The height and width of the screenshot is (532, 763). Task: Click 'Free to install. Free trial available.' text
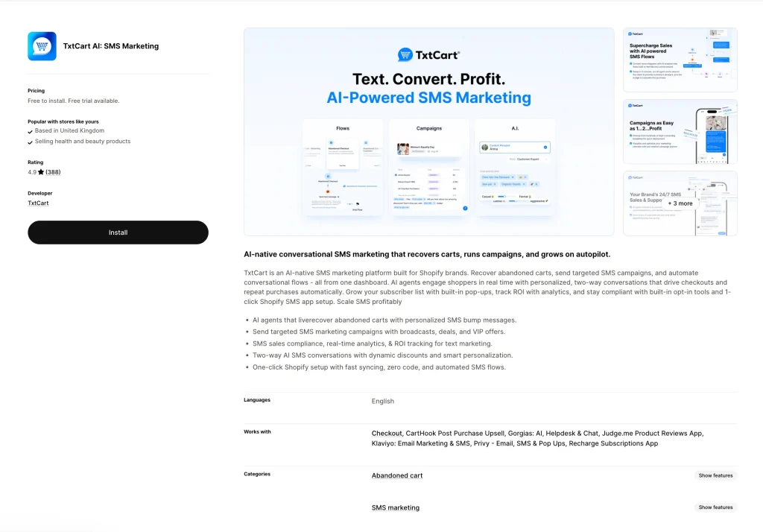[x=74, y=101]
